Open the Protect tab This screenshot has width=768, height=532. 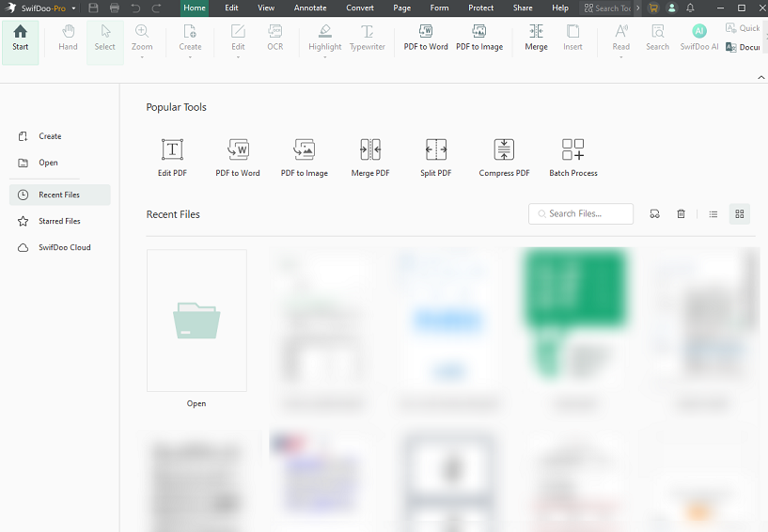click(x=481, y=8)
